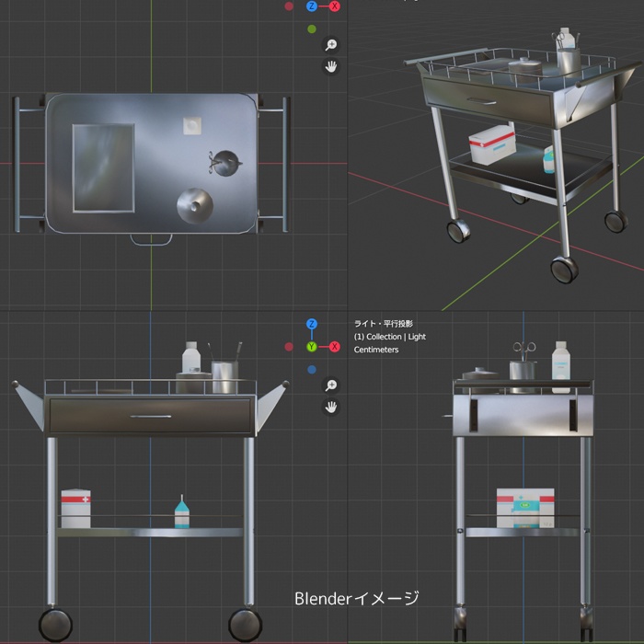Activate the pan hand in the top-view viewport

pyautogui.click(x=330, y=66)
